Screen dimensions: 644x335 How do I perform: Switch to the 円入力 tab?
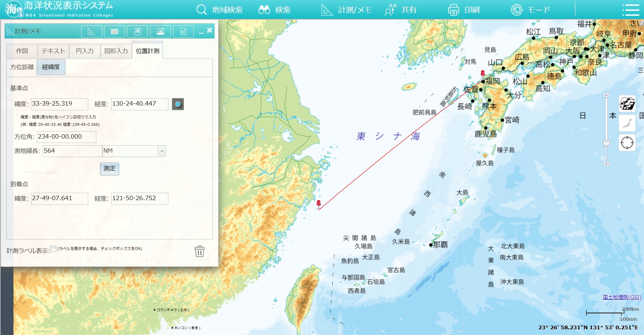click(x=84, y=51)
